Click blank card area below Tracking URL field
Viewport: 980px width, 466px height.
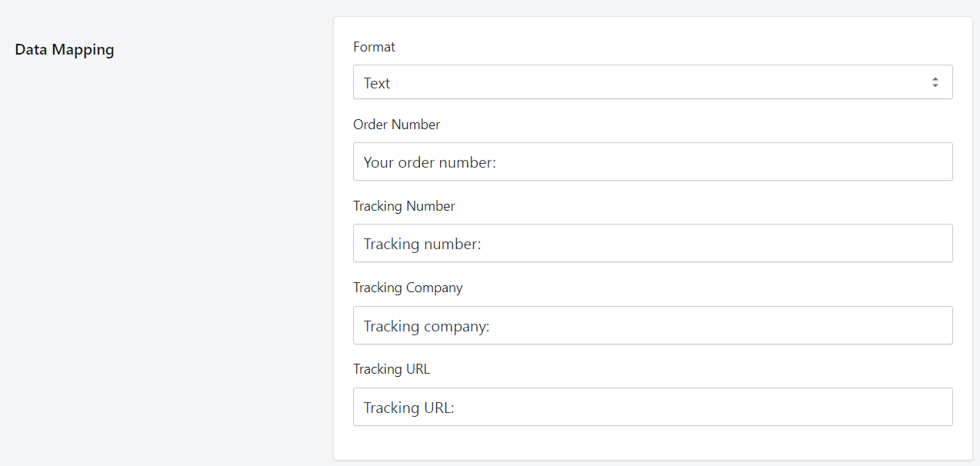[652, 444]
